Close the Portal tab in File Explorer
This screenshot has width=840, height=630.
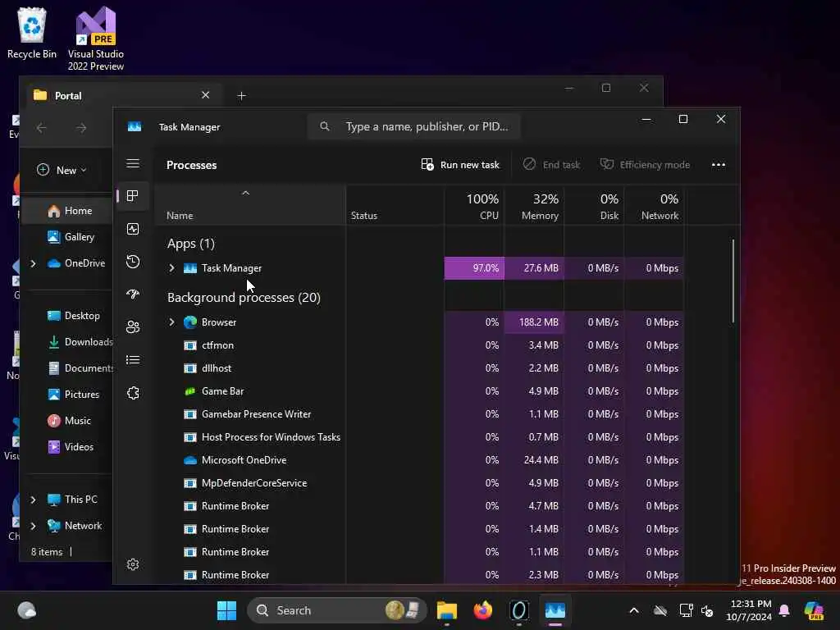pyautogui.click(x=205, y=95)
